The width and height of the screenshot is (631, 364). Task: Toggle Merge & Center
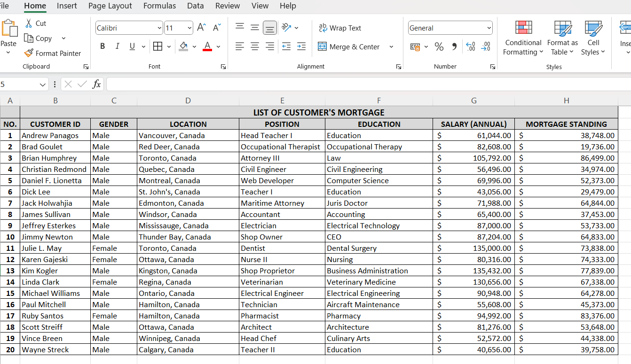click(x=349, y=46)
